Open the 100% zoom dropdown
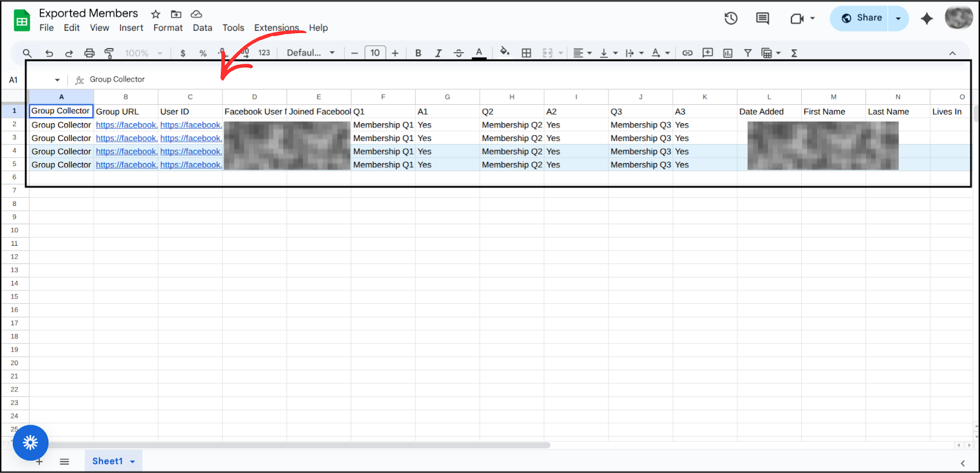Viewport: 980px width, 473px height. pyautogui.click(x=143, y=53)
